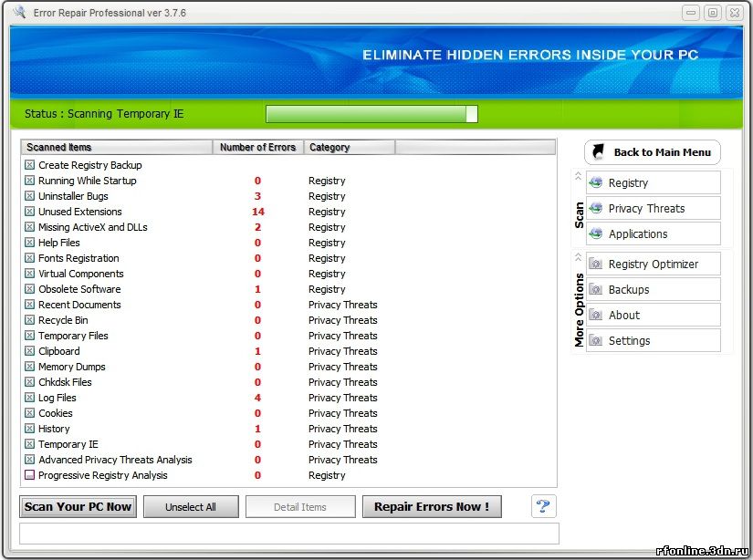The height and width of the screenshot is (560, 753).
Task: Toggle the Help Files checkbox
Action: tap(30, 243)
